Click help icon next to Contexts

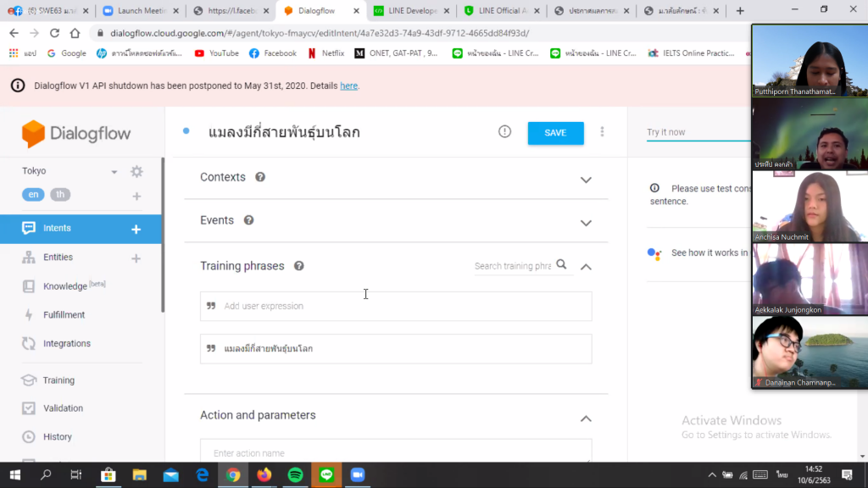[260, 177]
